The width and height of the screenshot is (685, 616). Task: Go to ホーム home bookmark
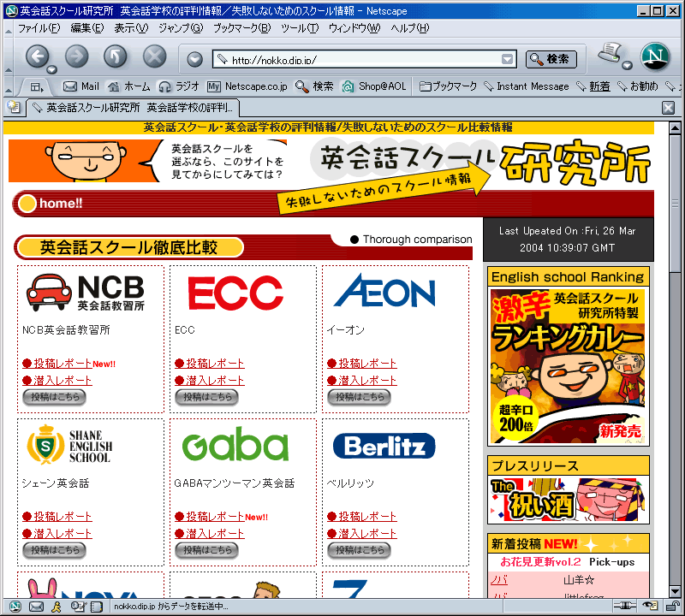(129, 86)
